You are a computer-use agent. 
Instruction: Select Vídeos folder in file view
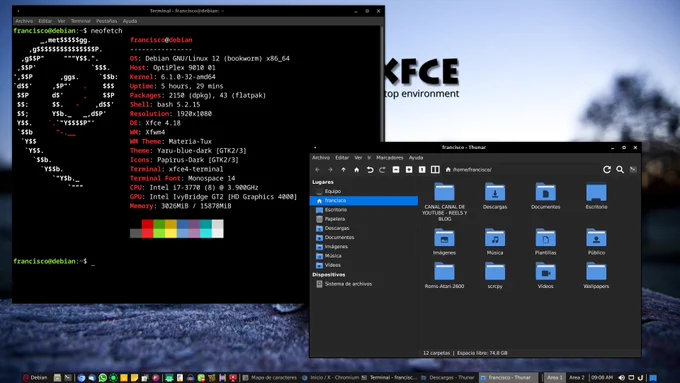(x=546, y=272)
